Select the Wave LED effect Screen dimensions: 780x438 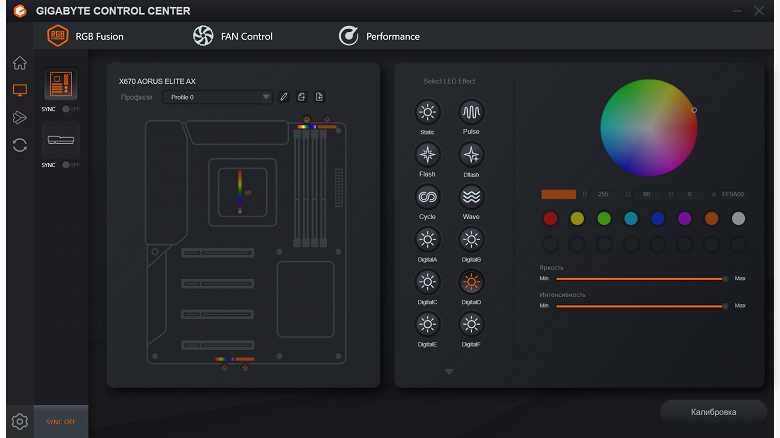click(471, 197)
